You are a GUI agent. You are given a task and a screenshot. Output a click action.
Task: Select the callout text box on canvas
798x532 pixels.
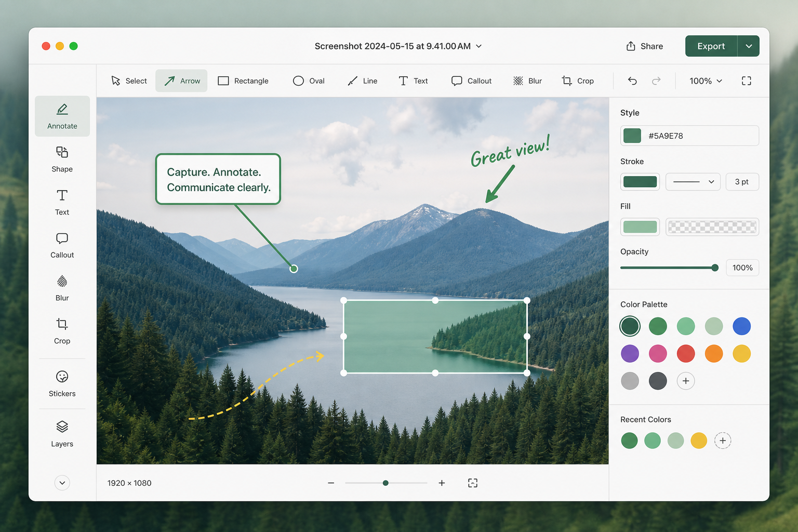218,179
